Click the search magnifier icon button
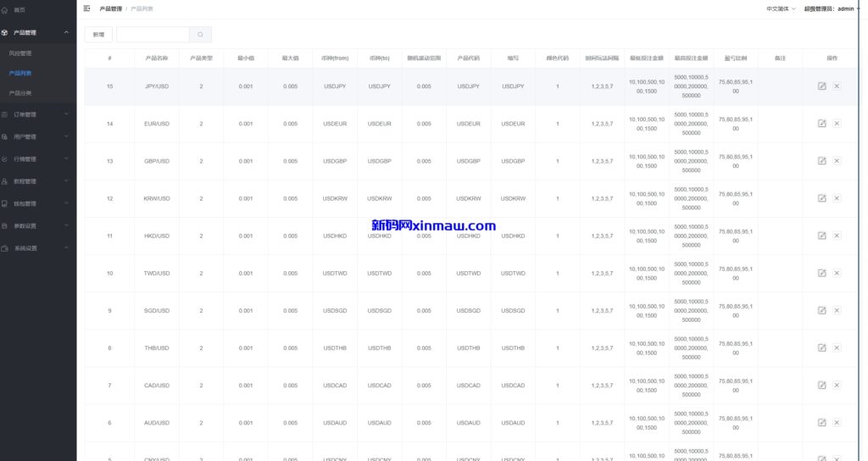This screenshot has width=868, height=461. click(200, 35)
